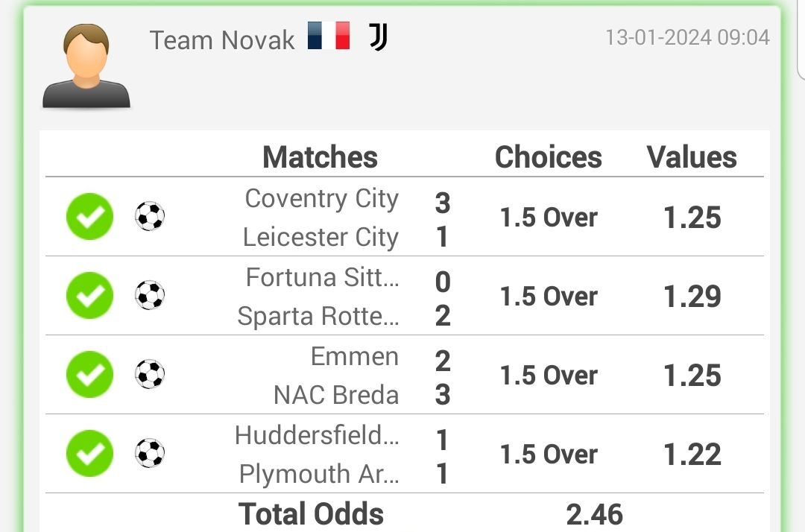This screenshot has width=805, height=532.
Task: Open the Coventry City team name
Action: pyautogui.click(x=322, y=198)
